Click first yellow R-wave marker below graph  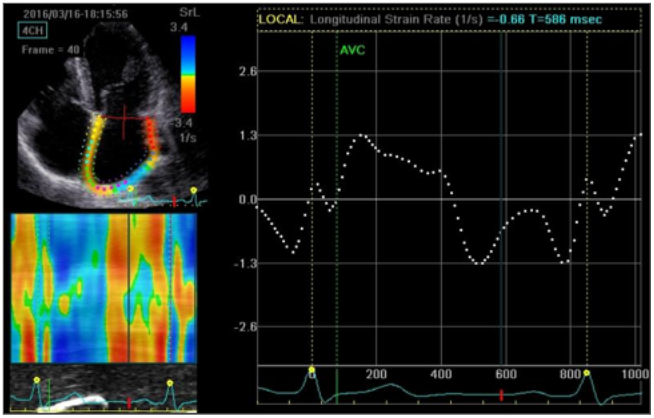pos(312,371)
